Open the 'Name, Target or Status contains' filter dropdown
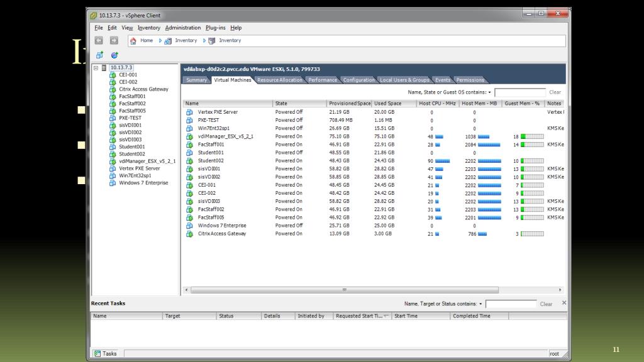This screenshot has height=362, width=644. 480,304
